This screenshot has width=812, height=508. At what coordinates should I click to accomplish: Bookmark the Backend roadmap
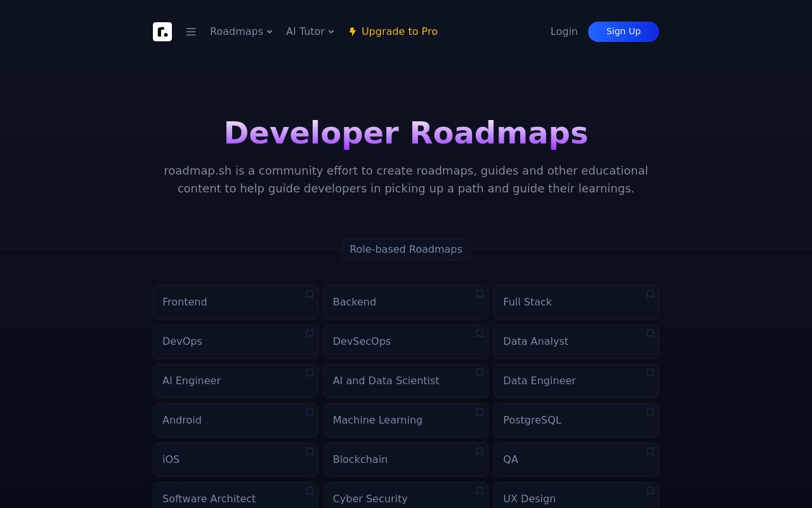pyautogui.click(x=480, y=294)
